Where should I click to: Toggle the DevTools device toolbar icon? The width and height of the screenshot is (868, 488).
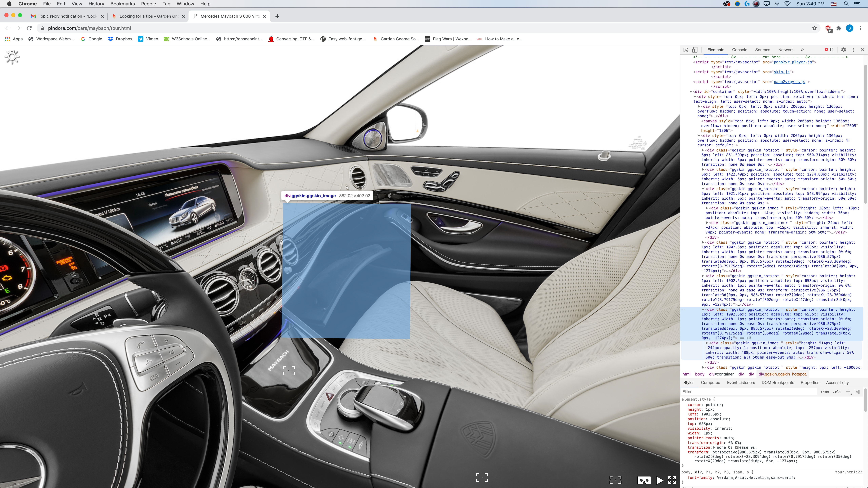click(695, 50)
